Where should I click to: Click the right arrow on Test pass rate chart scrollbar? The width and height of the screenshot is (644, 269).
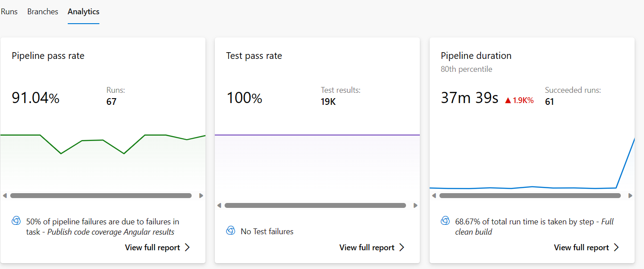(415, 205)
